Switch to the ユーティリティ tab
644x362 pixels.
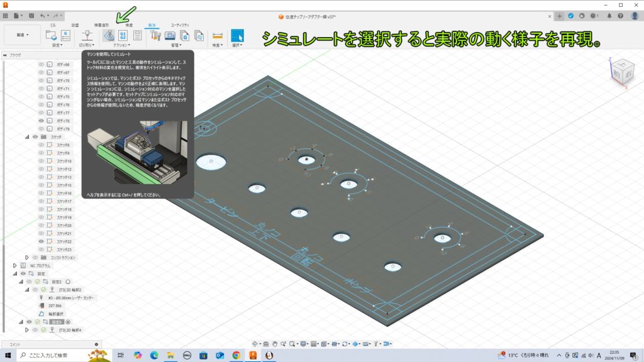[x=180, y=25]
